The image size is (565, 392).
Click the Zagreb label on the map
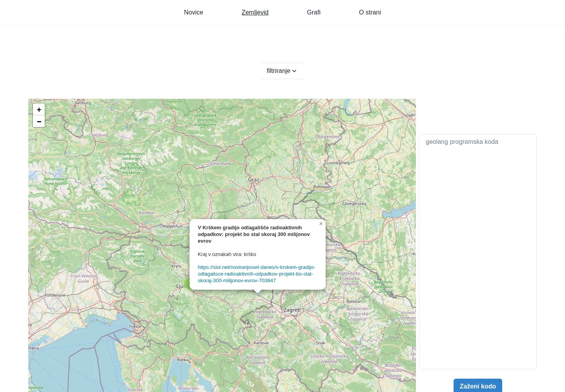click(x=292, y=310)
